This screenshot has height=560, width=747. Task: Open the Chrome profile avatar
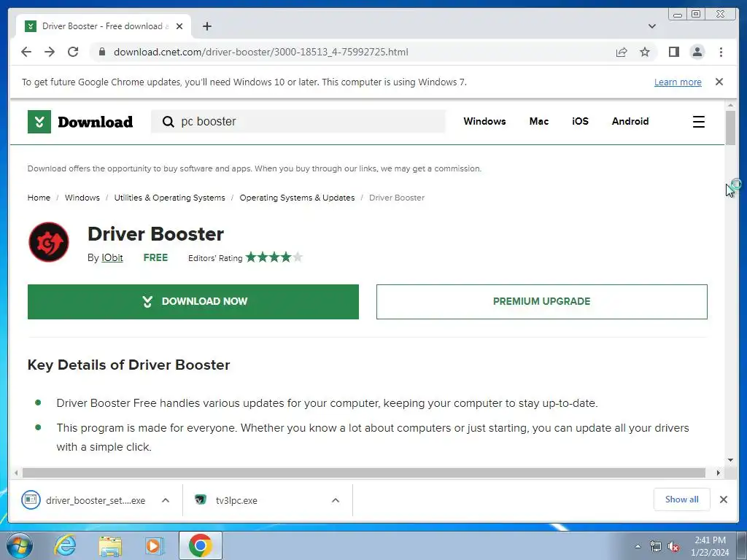click(697, 52)
